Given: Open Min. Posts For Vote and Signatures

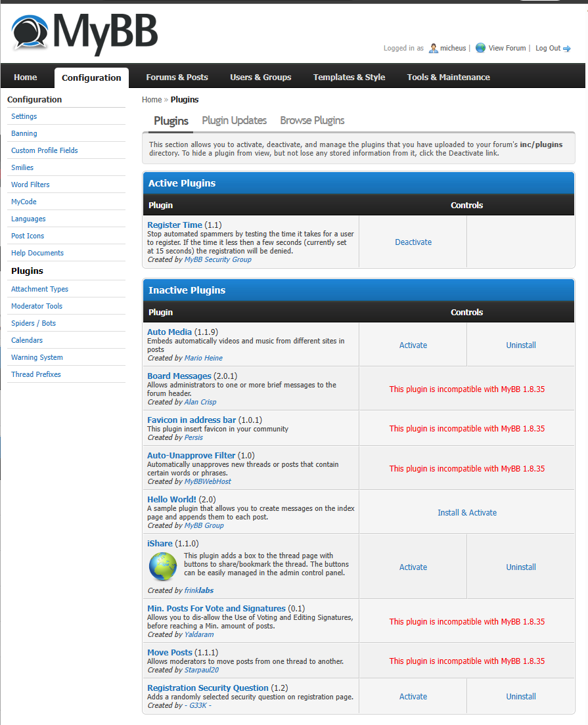Looking at the screenshot, I should (217, 609).
